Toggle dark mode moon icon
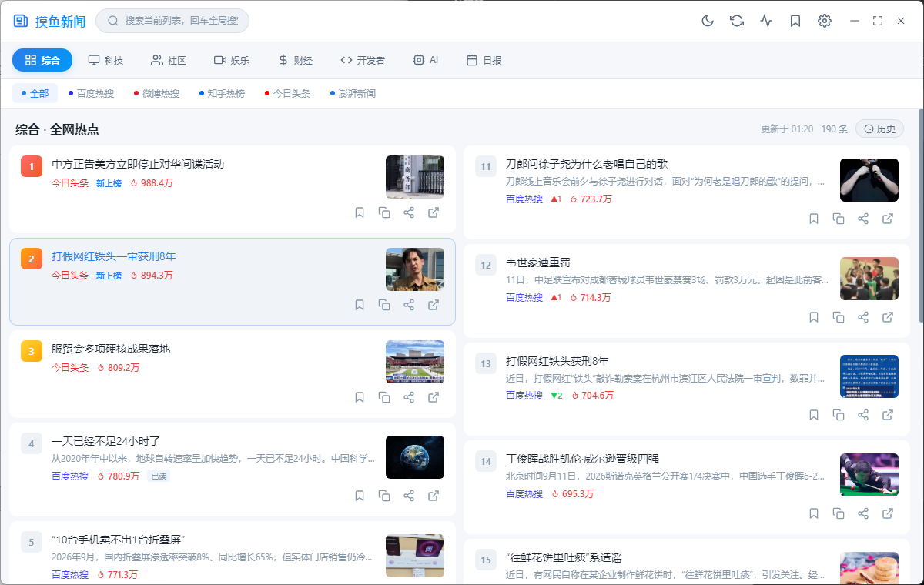The height and width of the screenshot is (585, 924). pos(708,21)
